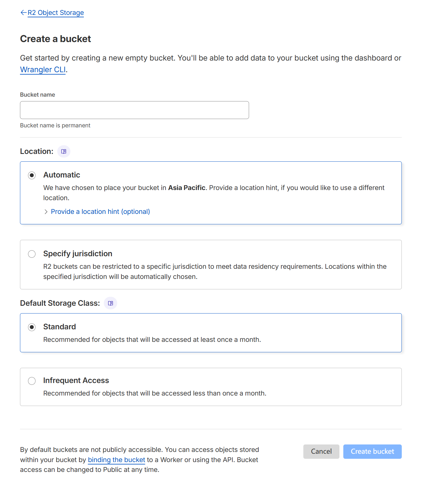Select the Automatic location radio button
This screenshot has width=448, height=491.
[32, 175]
